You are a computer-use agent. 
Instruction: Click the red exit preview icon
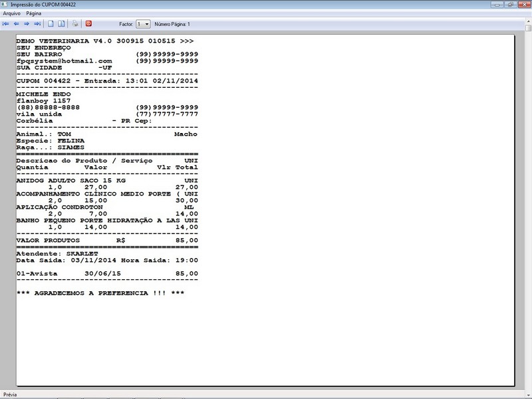pyautogui.click(x=88, y=23)
